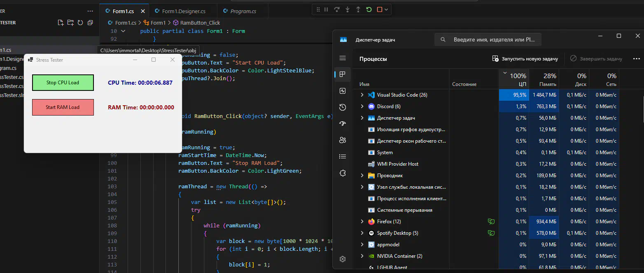Sort processes by the Память column header
Screen dimensions: 644x273
click(544, 80)
